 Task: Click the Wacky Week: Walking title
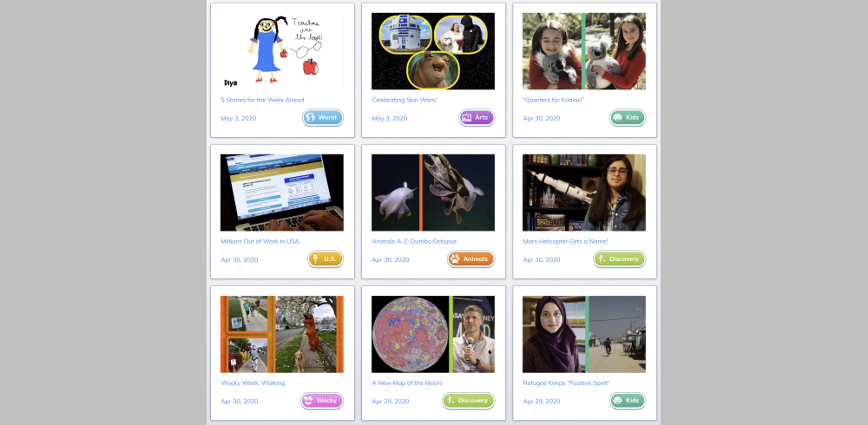click(x=253, y=383)
